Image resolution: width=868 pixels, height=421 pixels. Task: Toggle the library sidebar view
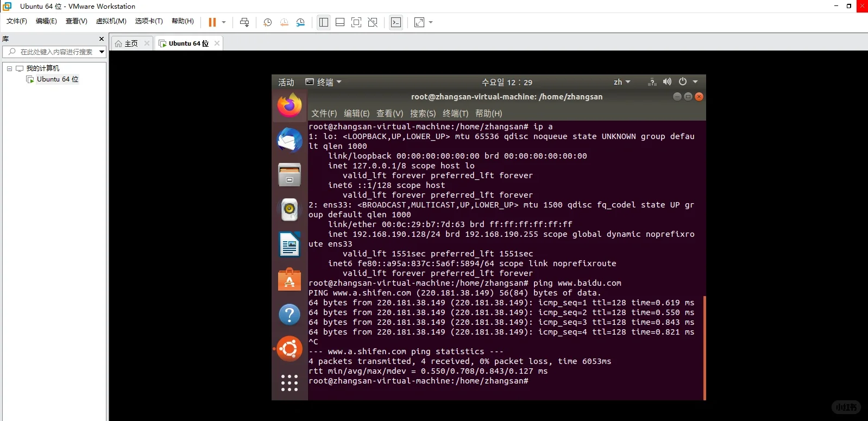click(x=324, y=22)
